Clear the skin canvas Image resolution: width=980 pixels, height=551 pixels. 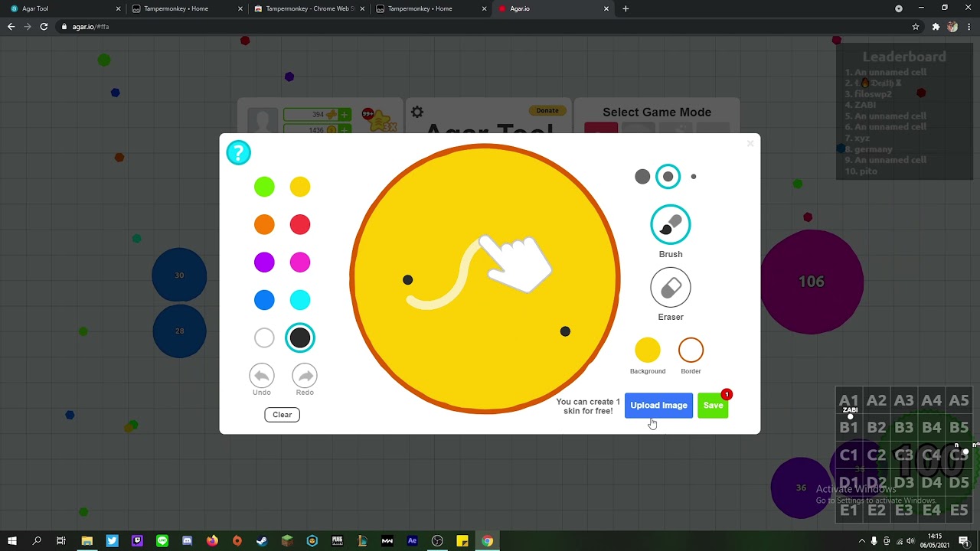[282, 415]
